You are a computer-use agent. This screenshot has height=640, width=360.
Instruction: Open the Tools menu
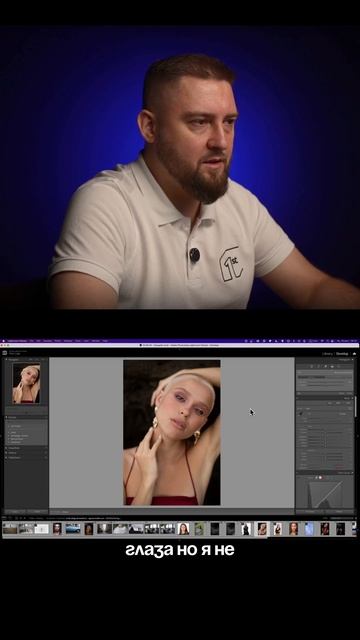[x=78, y=340]
